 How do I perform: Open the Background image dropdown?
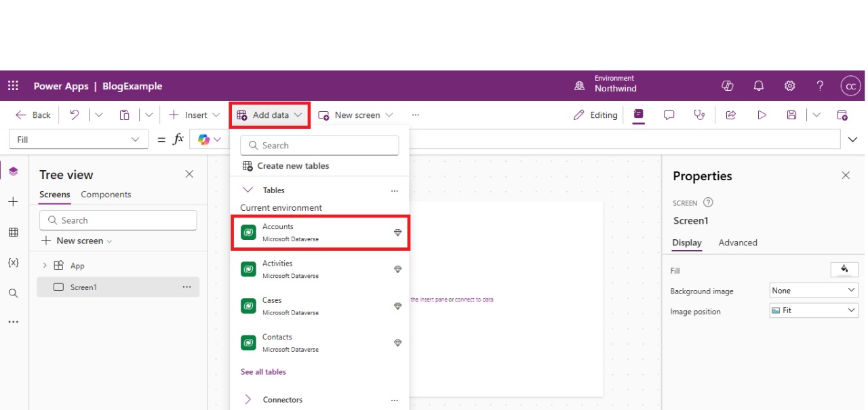click(814, 290)
